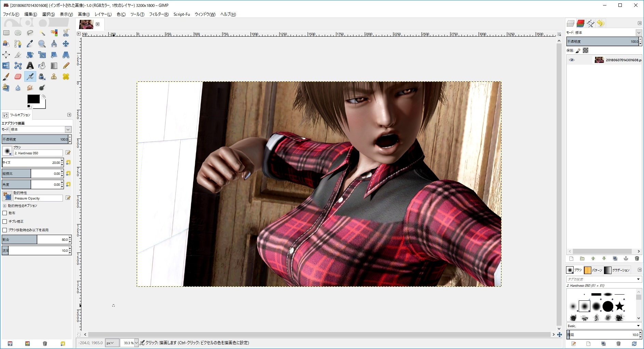Select the Blend gradient tool
Image resolution: width=644 pixels, height=349 pixels.
[x=54, y=66]
